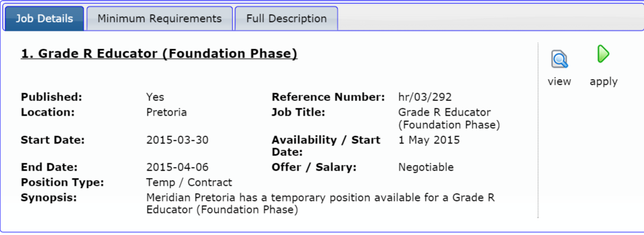This screenshot has height=235, width=644.
Task: Click the green apply arrow icon
Action: 603,54
